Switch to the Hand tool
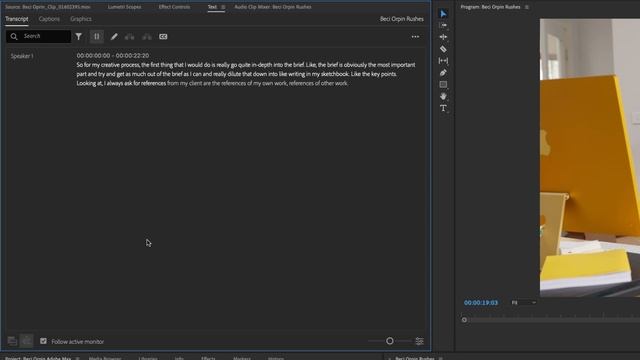This screenshot has height=360, width=640. click(x=443, y=96)
